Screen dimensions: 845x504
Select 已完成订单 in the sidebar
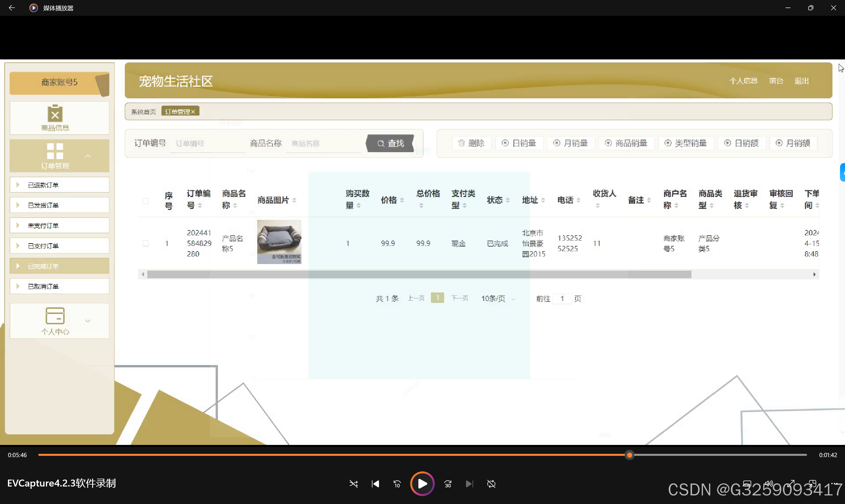pos(59,266)
